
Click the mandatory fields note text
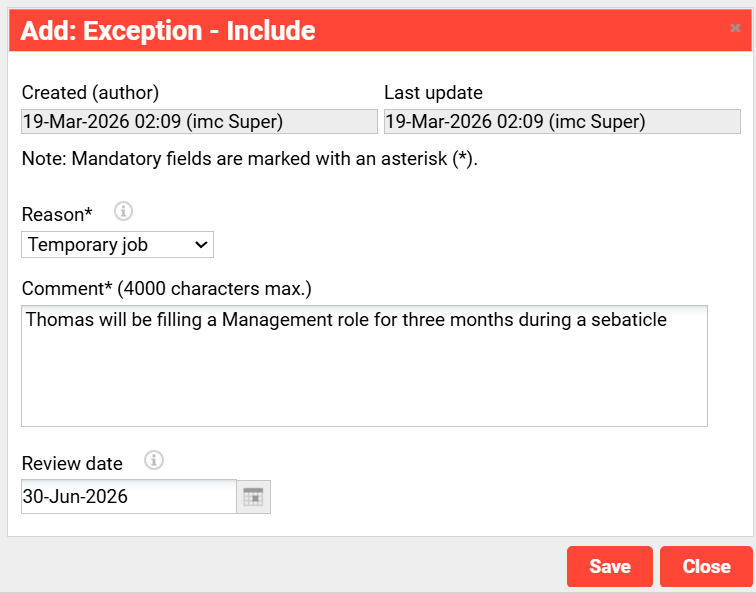coord(250,159)
